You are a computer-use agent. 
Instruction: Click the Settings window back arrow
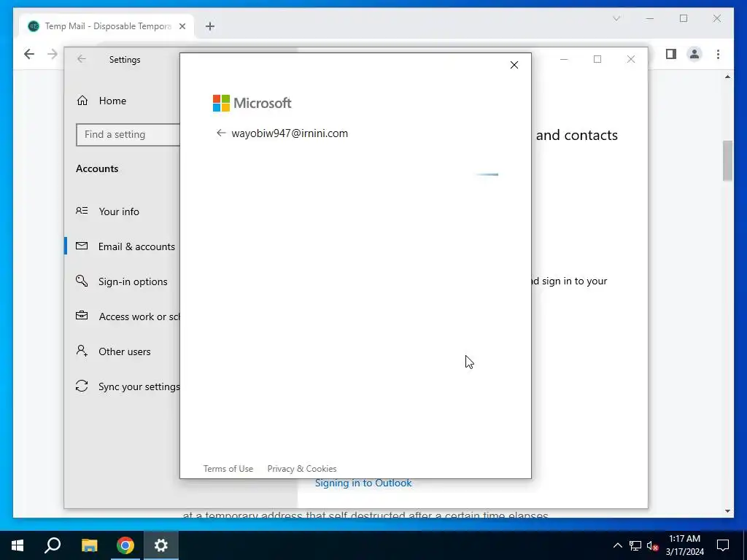coord(82,59)
